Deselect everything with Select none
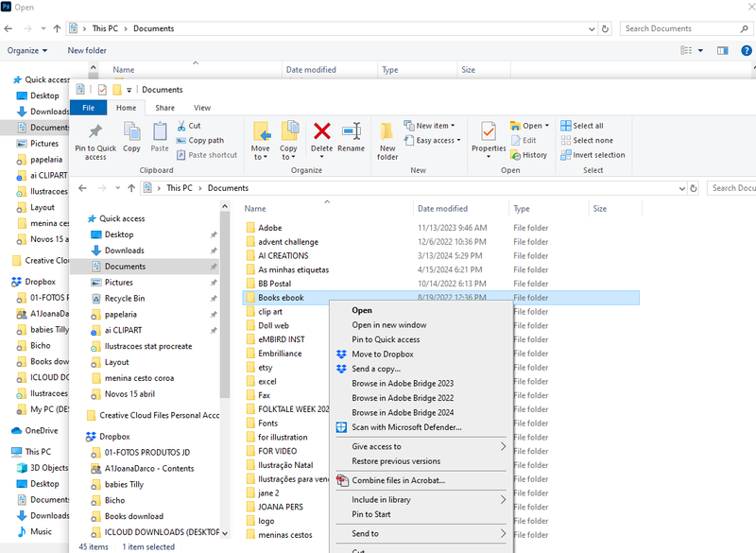This screenshot has width=756, height=553. click(x=591, y=139)
